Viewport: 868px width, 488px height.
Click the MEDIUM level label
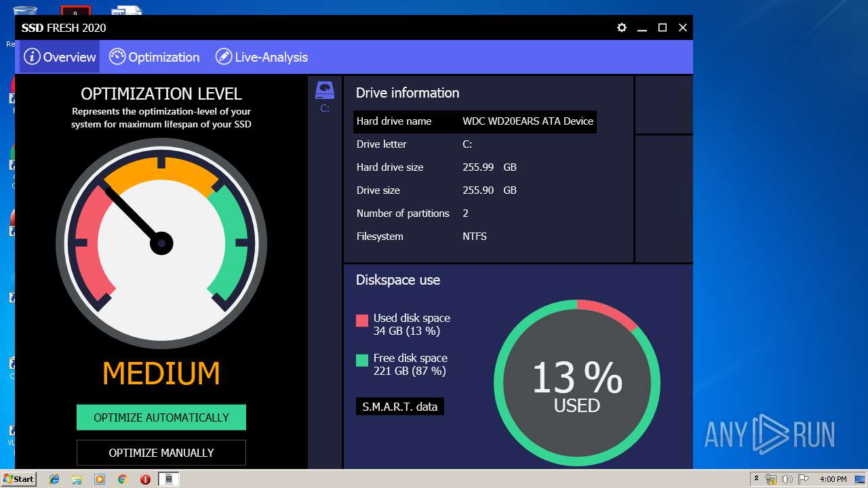point(161,373)
